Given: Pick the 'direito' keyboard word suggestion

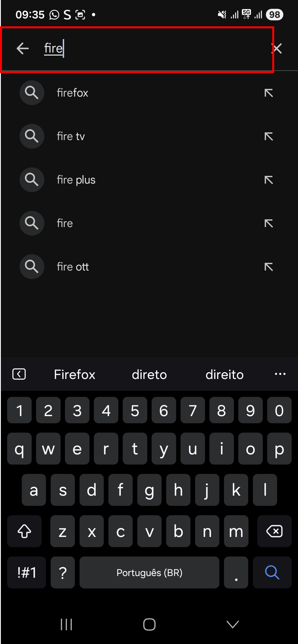Looking at the screenshot, I should [x=224, y=375].
